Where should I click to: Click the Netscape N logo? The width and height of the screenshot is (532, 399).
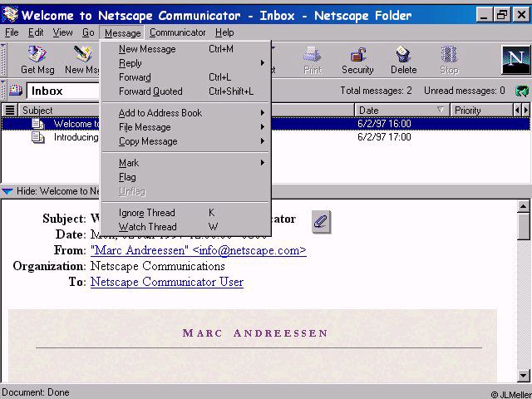click(515, 60)
